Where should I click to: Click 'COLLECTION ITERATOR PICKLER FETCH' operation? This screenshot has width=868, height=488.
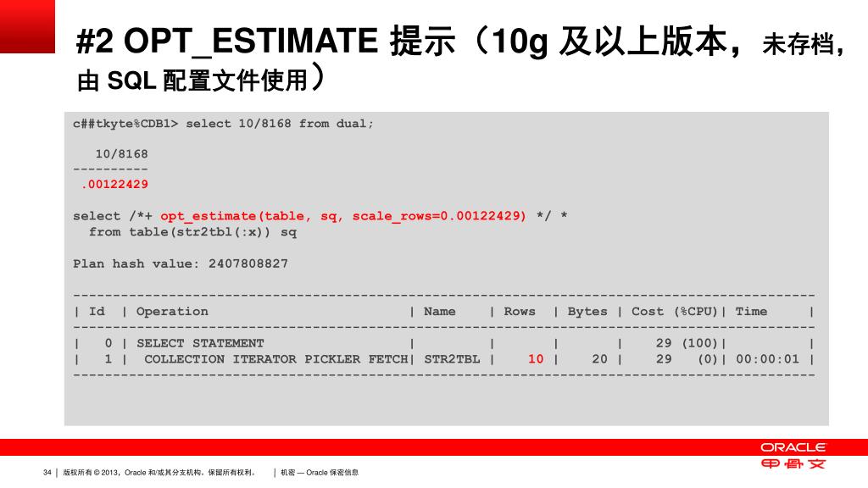point(276,359)
